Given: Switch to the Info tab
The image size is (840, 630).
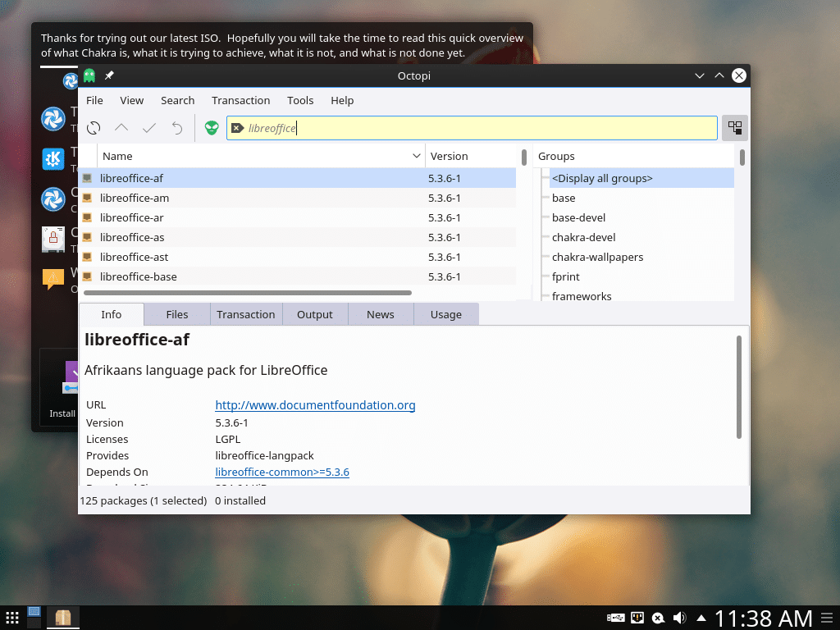Looking at the screenshot, I should coord(112,314).
